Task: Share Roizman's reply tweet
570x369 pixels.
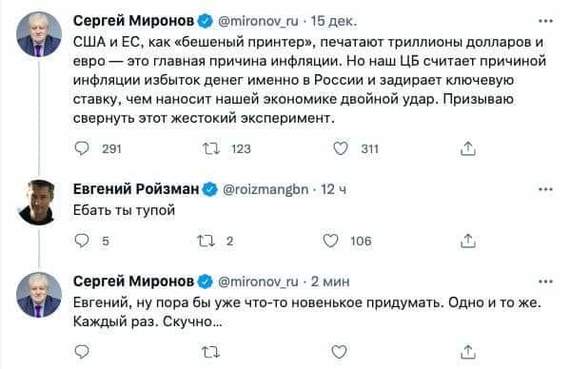Action: point(468,240)
